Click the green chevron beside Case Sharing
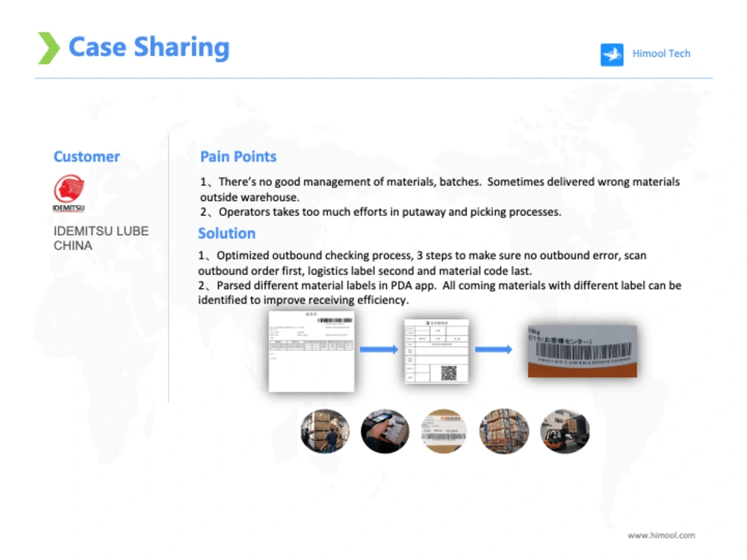This screenshot has height=560, width=747. [x=49, y=48]
